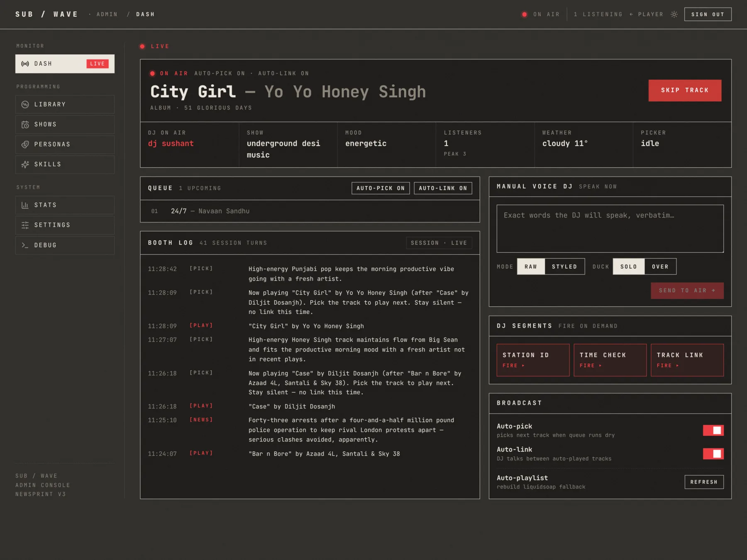This screenshot has width=747, height=560.
Task: Toggle the Auto-pick broadcast switch
Action: tap(713, 430)
